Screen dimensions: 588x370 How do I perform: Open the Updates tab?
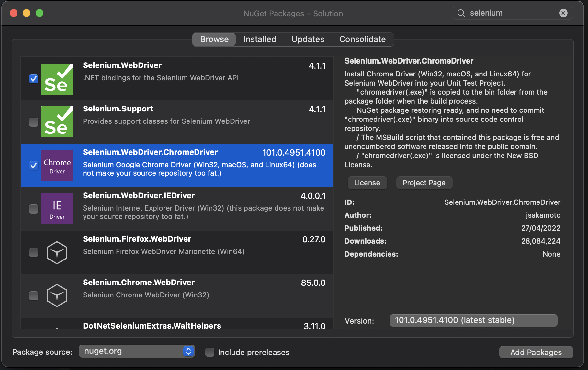pyautogui.click(x=307, y=39)
